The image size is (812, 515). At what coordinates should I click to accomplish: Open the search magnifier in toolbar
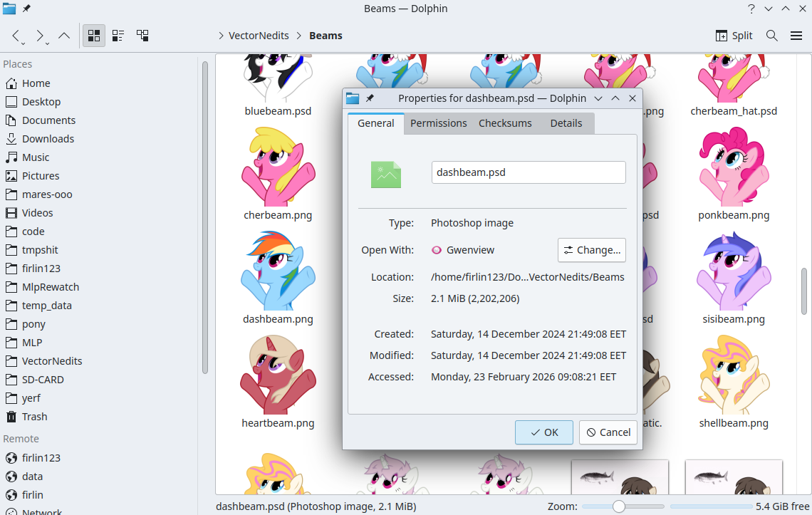point(771,36)
